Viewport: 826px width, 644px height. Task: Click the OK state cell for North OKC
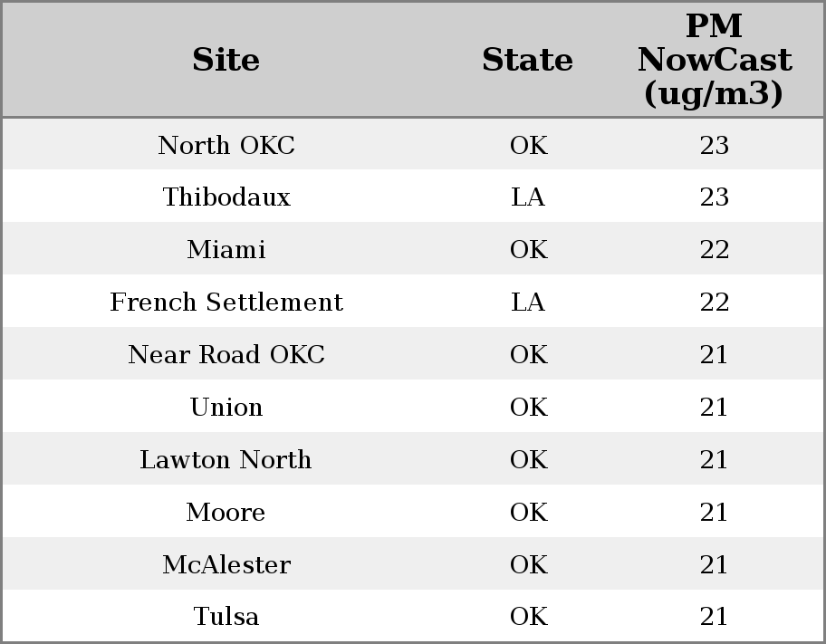click(528, 145)
